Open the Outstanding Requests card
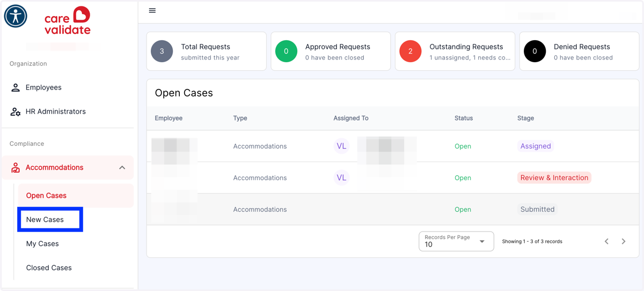644x291 pixels. (455, 51)
